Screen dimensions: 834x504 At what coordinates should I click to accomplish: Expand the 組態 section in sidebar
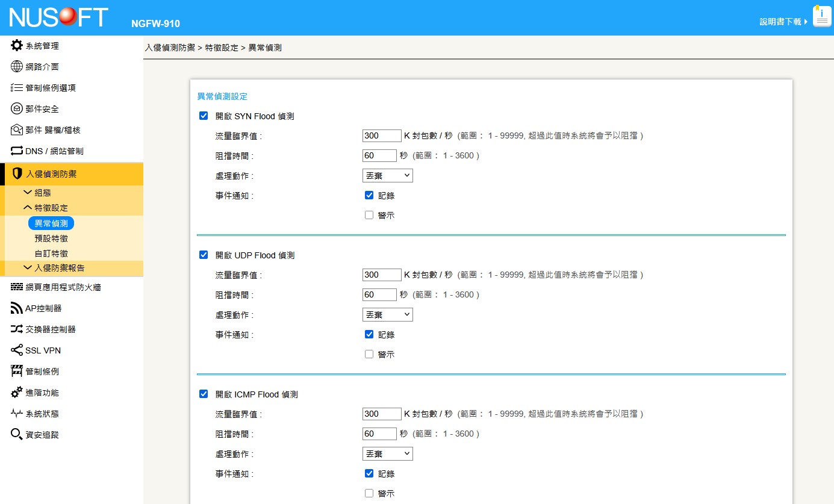click(x=42, y=193)
